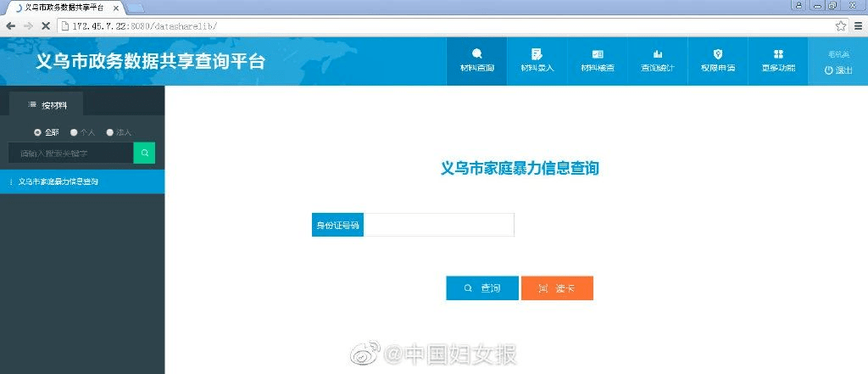Select 义乌市家庭暴力信息查询 in sidebar list
This screenshot has height=374, width=868.
[82, 181]
